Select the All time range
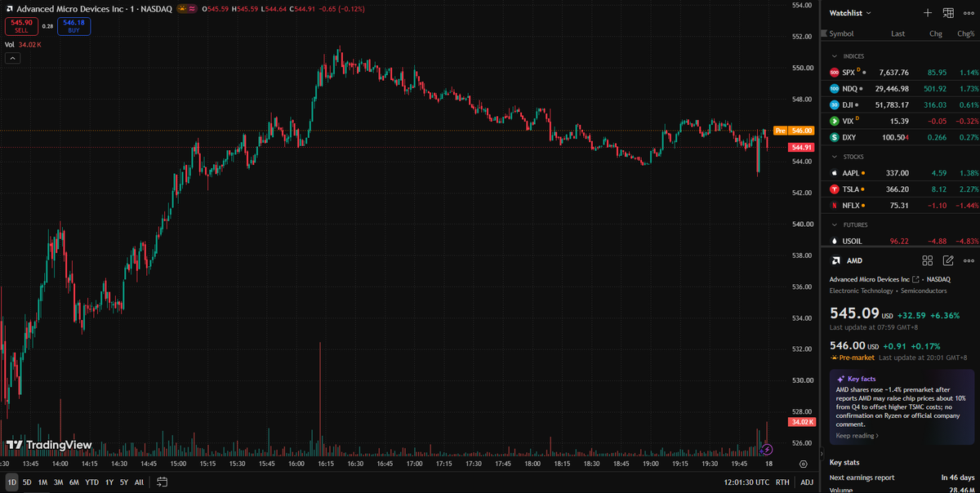The image size is (980, 493). (x=139, y=482)
